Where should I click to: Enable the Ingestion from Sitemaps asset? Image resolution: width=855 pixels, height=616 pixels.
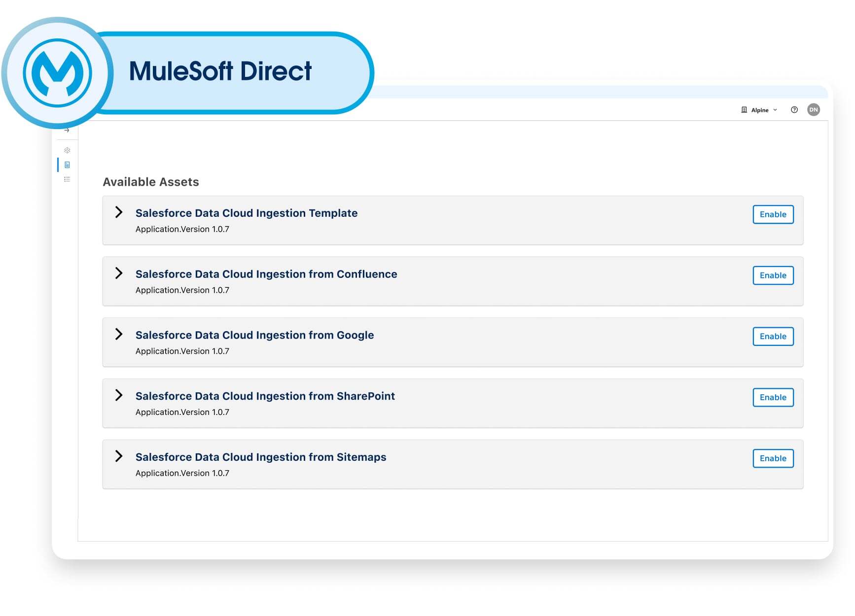point(773,458)
